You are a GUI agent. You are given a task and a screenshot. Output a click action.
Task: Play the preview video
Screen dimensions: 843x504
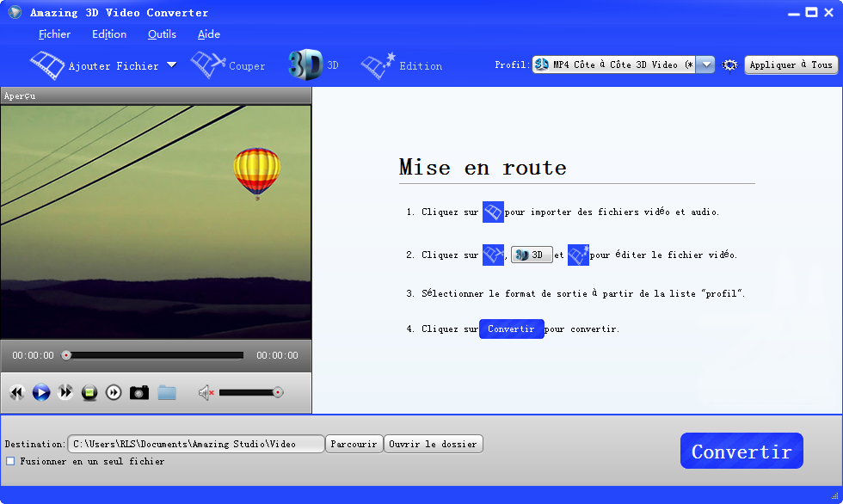point(41,393)
